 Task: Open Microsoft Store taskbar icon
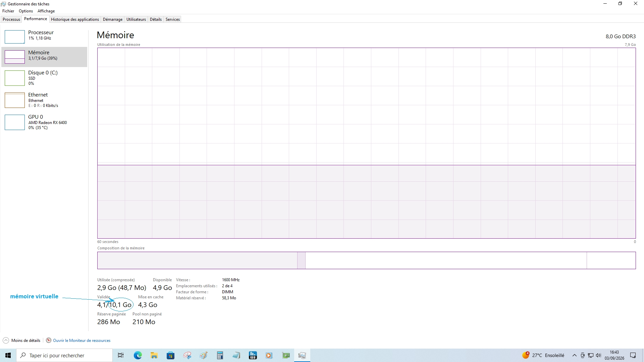click(170, 355)
